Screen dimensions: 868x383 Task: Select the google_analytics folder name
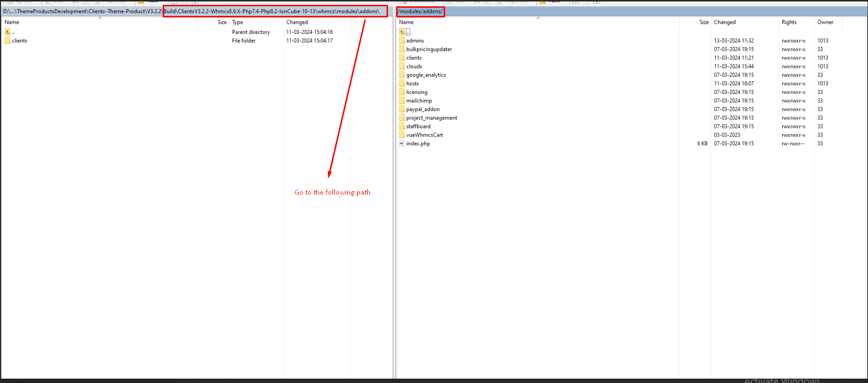pyautogui.click(x=426, y=75)
